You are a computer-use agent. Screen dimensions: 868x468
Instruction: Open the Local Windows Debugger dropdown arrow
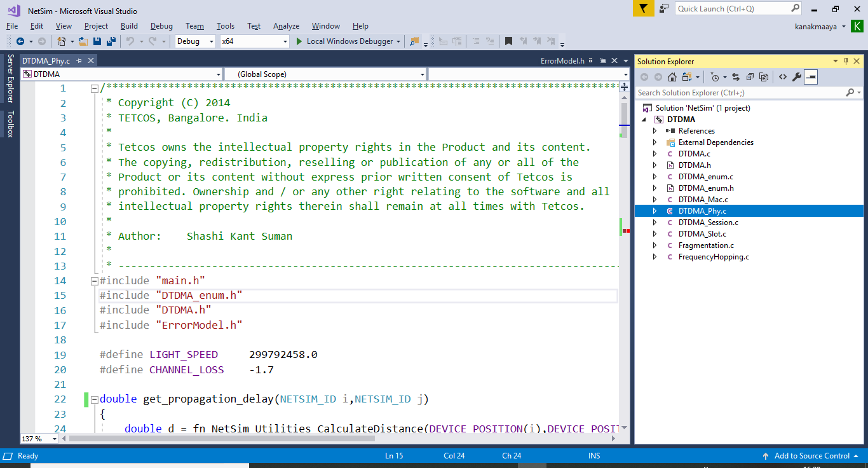[398, 41]
